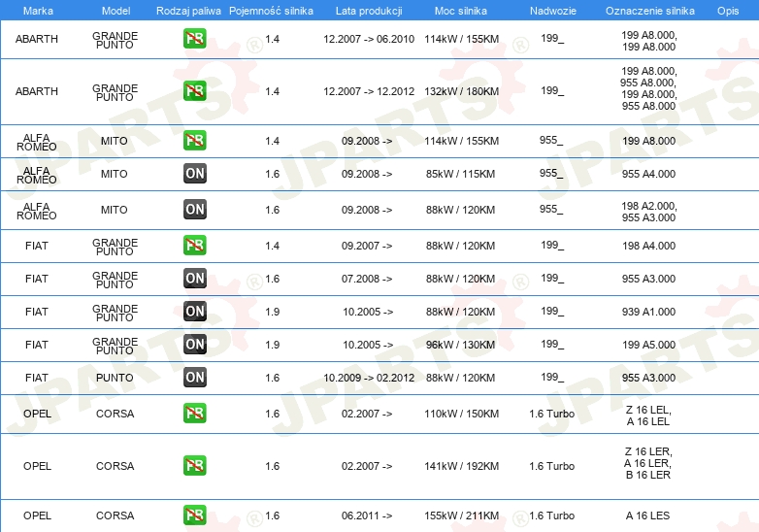The width and height of the screenshot is (759, 532).
Task: Click the 141kW / 192KM power cell
Action: pos(461,466)
